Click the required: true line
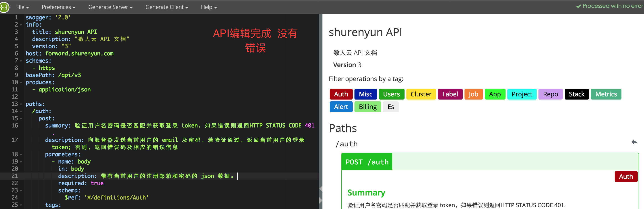Screen dimensions: 644x209 tap(81, 183)
